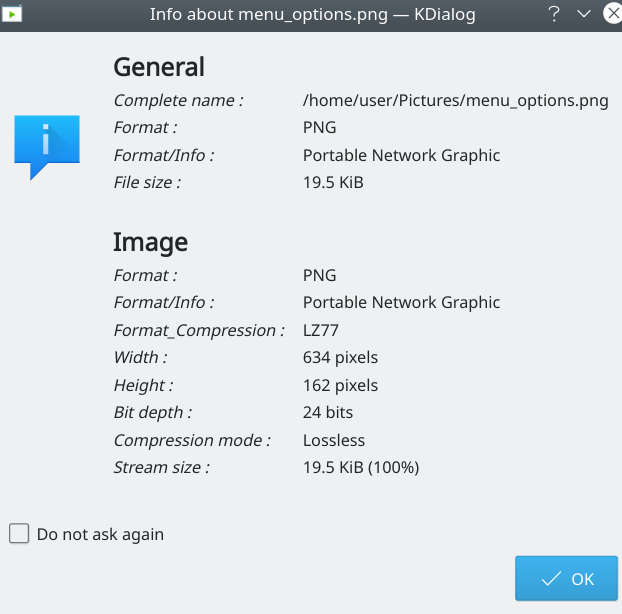This screenshot has height=614, width=622.
Task: Click the help question mark icon
Action: click(554, 15)
